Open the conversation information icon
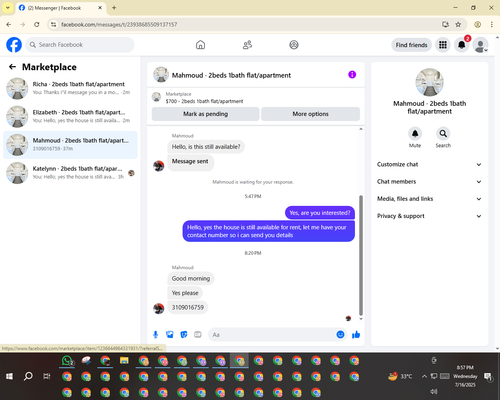Image resolution: width=500 pixels, height=400 pixels. [x=352, y=75]
